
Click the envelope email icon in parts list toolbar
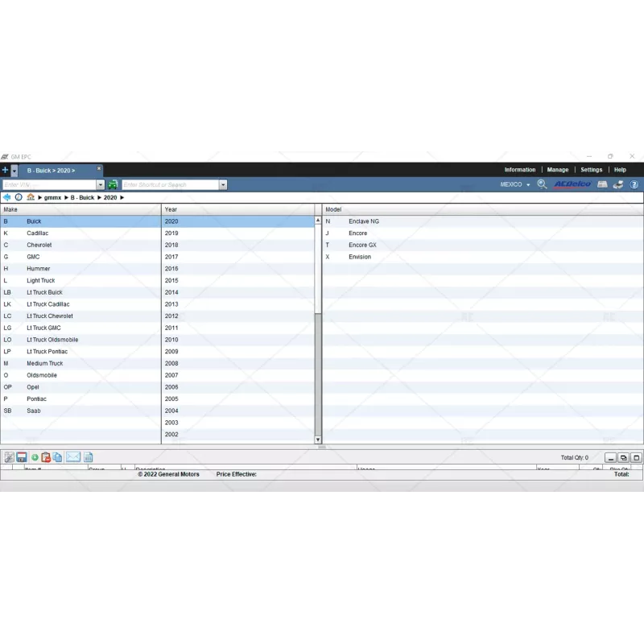pos(73,457)
